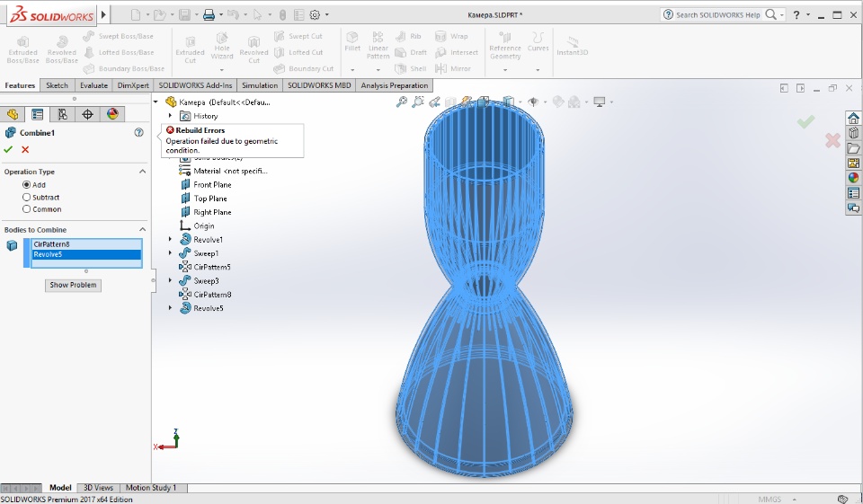The image size is (863, 504).
Task: Collapse the Bodies to Combine section
Action: coord(143,229)
